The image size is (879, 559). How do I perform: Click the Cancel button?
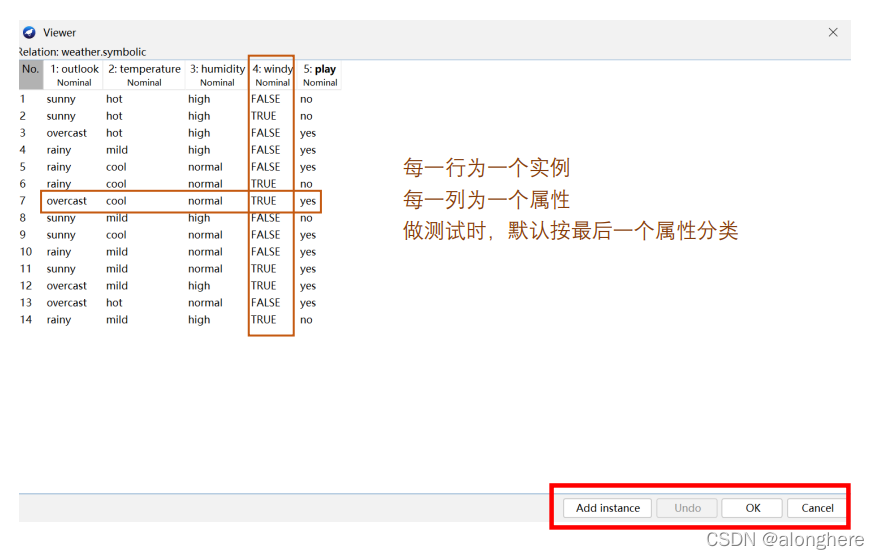click(x=817, y=508)
